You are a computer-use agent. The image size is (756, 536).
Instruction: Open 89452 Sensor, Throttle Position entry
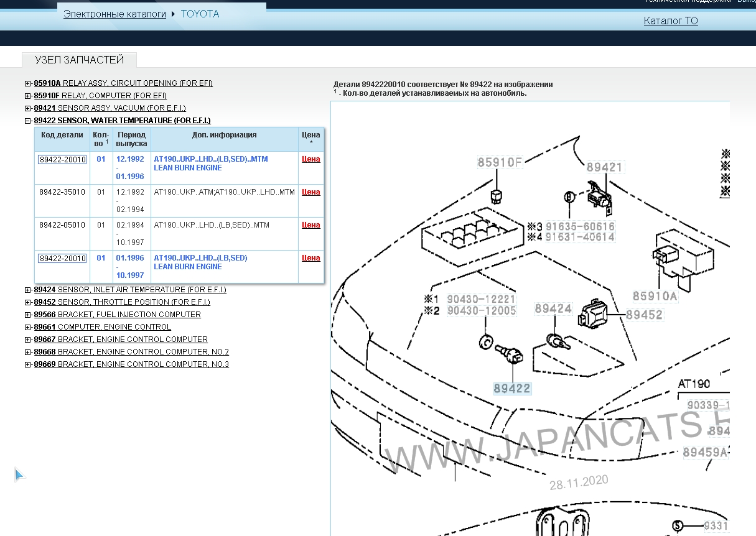pyautogui.click(x=122, y=302)
